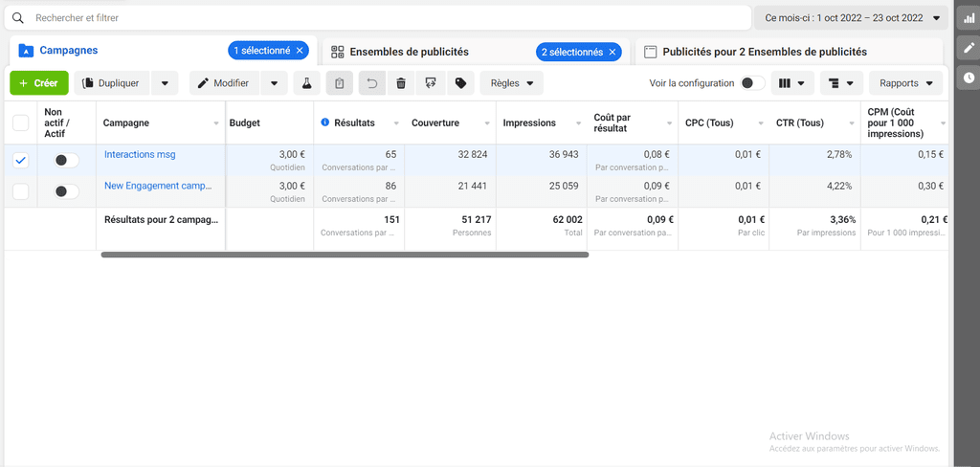Open the pencil edit icon in right sidebar
Screen dimensions: 980x467
pos(969,48)
